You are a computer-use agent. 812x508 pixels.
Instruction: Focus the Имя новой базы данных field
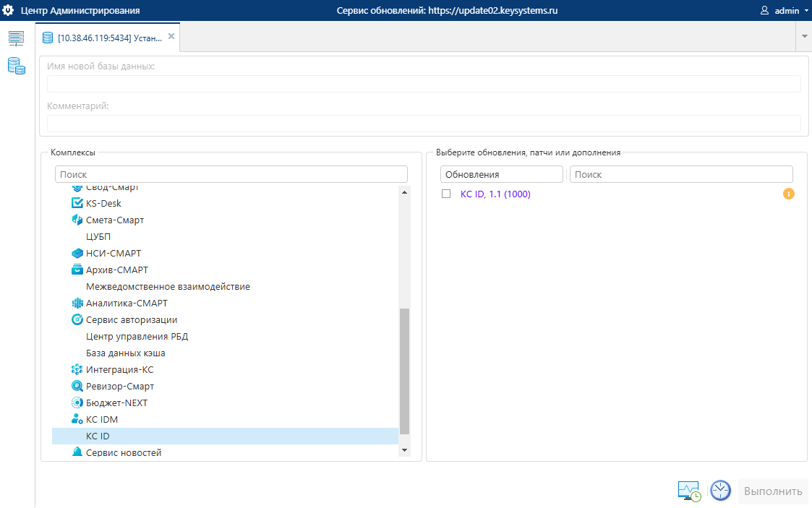point(424,84)
